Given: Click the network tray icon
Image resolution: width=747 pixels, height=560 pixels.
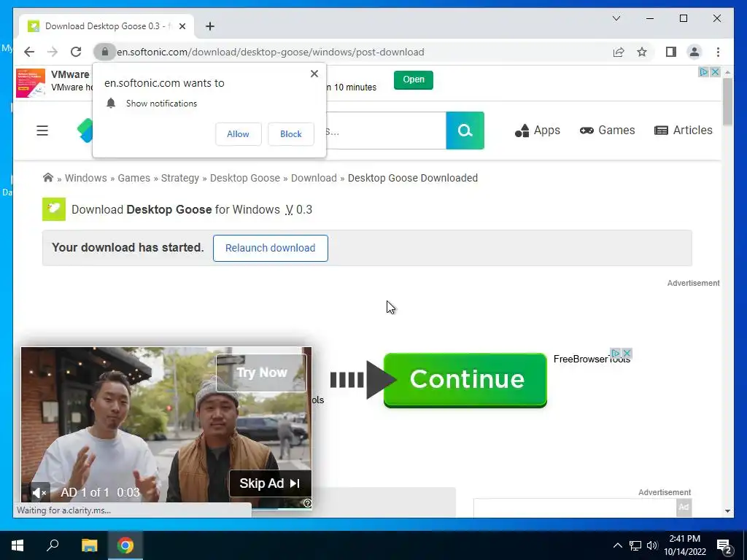Looking at the screenshot, I should point(635,545).
